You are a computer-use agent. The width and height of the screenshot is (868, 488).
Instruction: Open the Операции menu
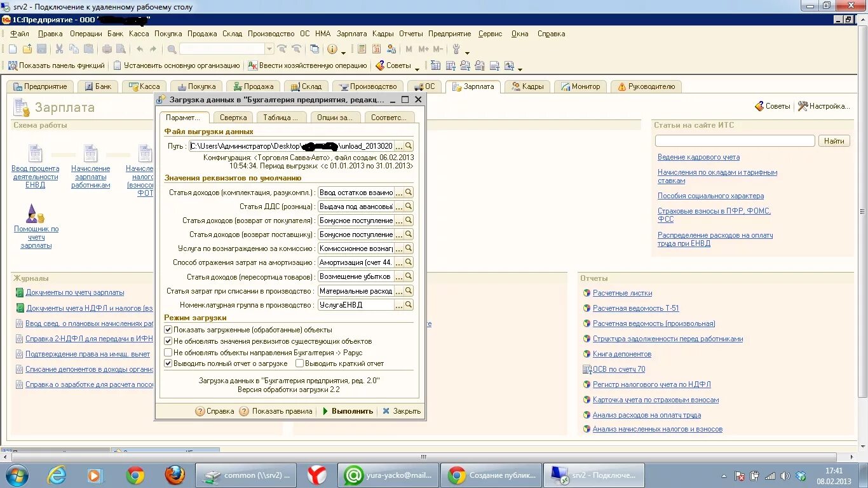point(86,34)
